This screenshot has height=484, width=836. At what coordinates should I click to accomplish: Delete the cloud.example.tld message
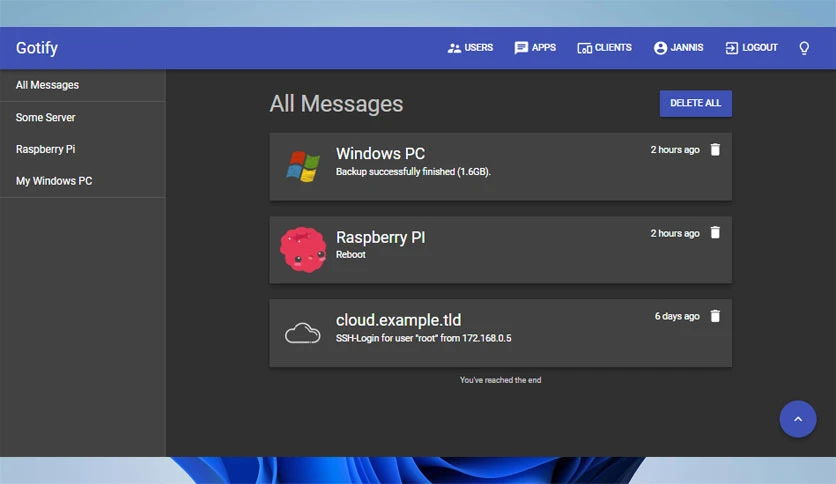(x=715, y=316)
